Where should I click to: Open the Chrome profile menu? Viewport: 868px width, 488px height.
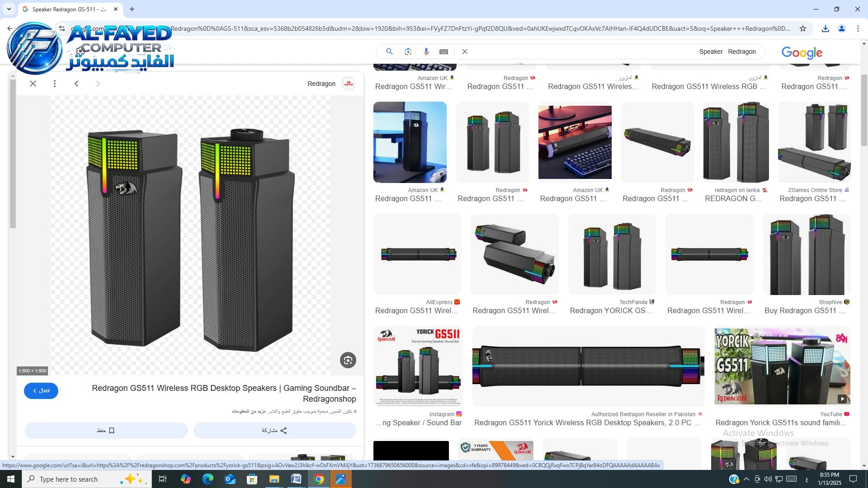click(842, 28)
